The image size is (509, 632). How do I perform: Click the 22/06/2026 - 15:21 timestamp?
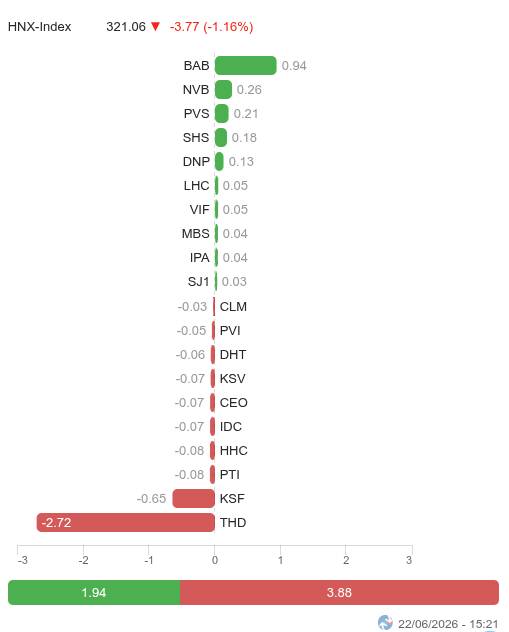(x=448, y=624)
